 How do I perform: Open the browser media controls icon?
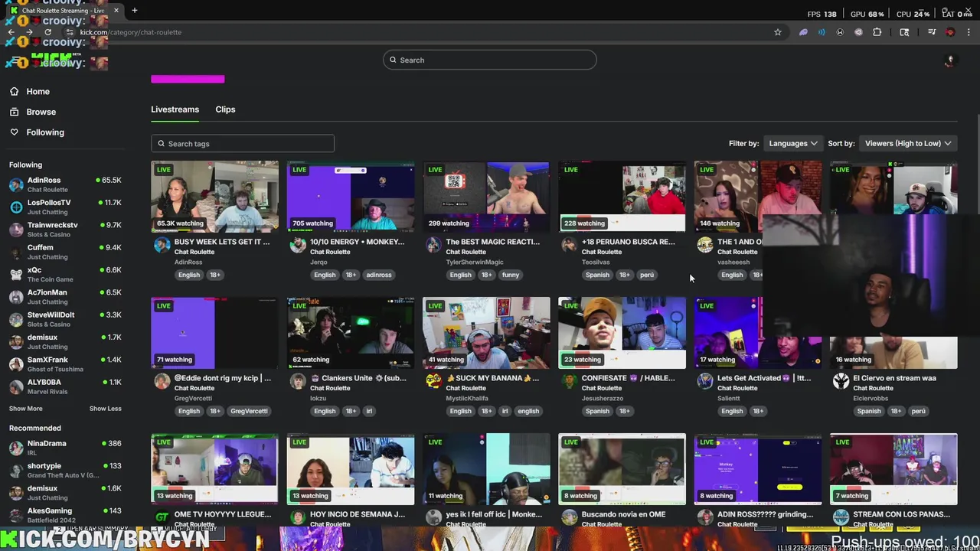pyautogui.click(x=932, y=32)
